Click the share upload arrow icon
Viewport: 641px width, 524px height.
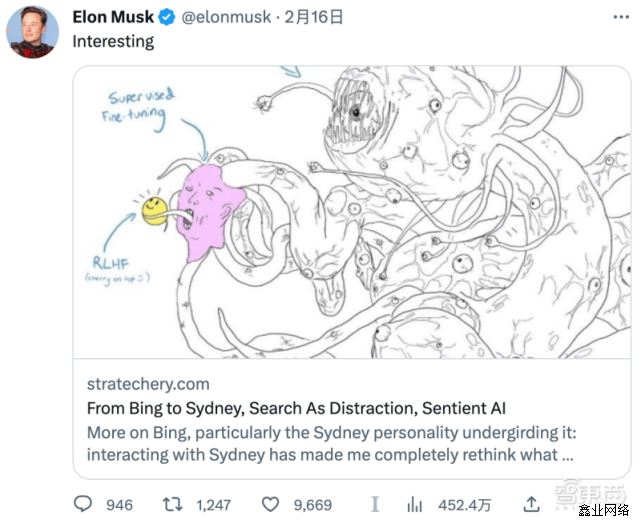pos(531,504)
